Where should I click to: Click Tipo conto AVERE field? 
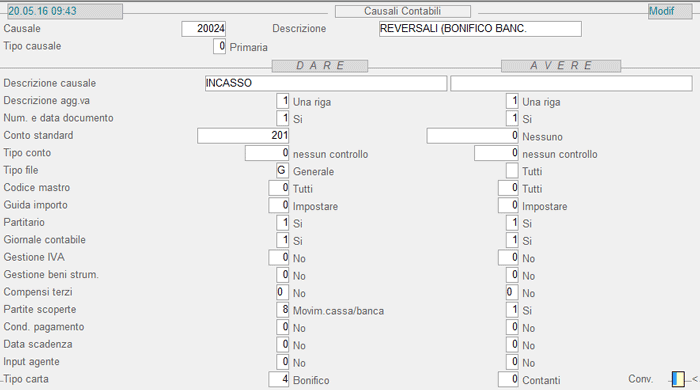[x=496, y=153]
